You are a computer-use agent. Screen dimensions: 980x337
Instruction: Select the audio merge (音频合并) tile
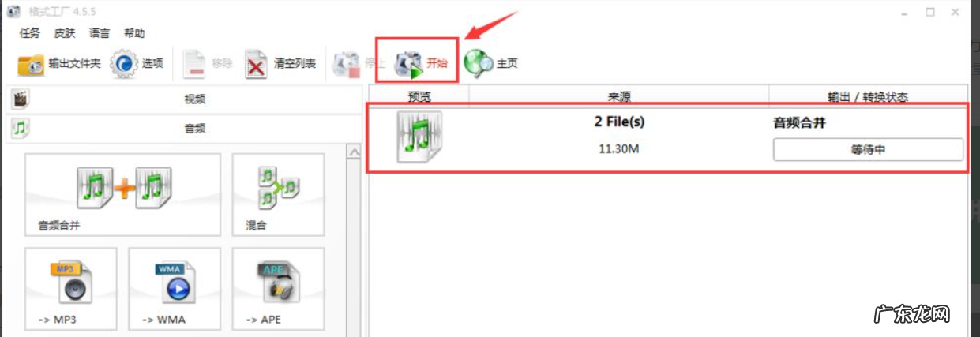click(x=122, y=195)
